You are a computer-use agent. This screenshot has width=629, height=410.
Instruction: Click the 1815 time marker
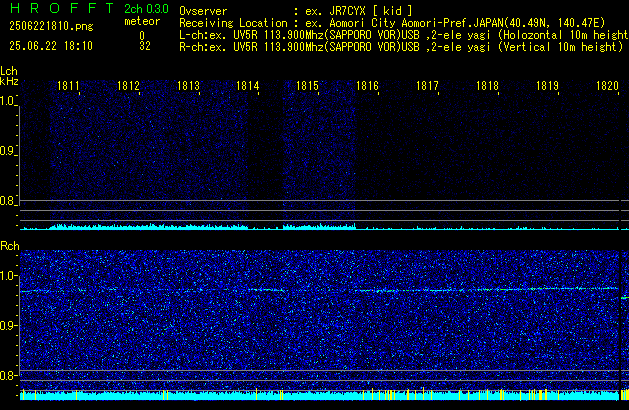308,86
